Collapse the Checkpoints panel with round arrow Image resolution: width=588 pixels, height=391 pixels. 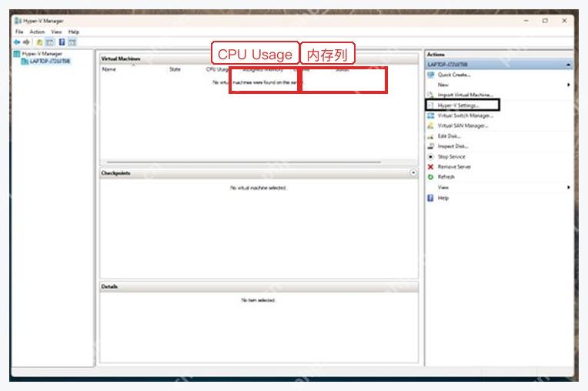pyautogui.click(x=413, y=173)
